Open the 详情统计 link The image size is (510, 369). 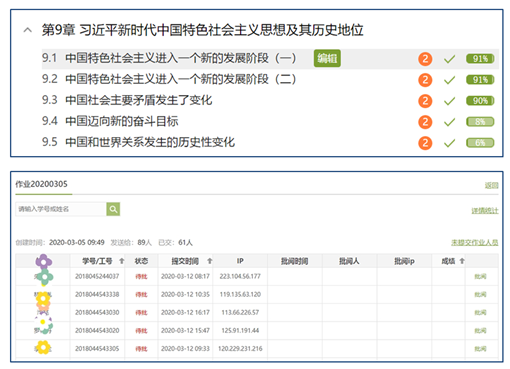[x=485, y=211]
